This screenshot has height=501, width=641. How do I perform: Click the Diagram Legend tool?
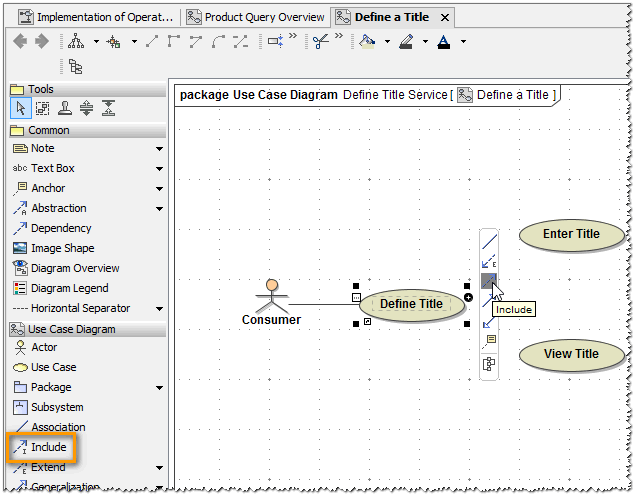70,288
